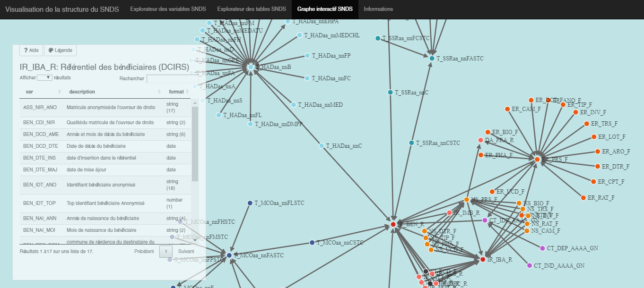Select the T_HADaa_nnFC node
The width and height of the screenshot is (644, 288).
click(x=307, y=78)
